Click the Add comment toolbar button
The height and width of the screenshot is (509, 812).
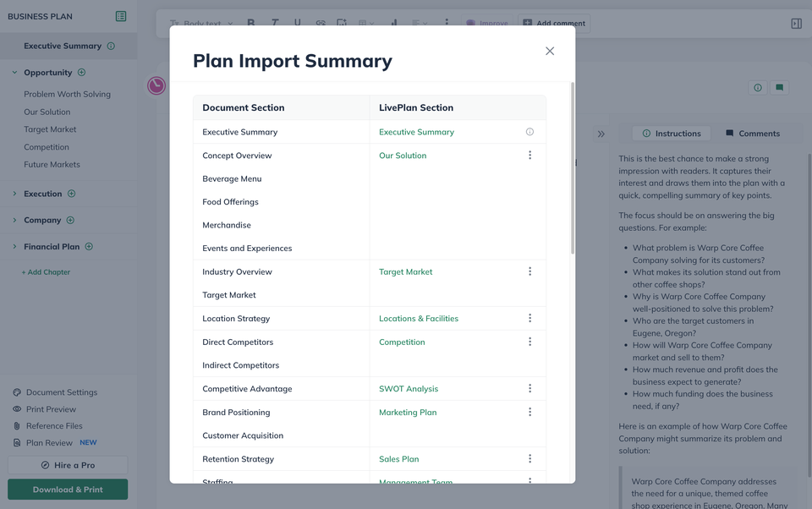point(554,24)
